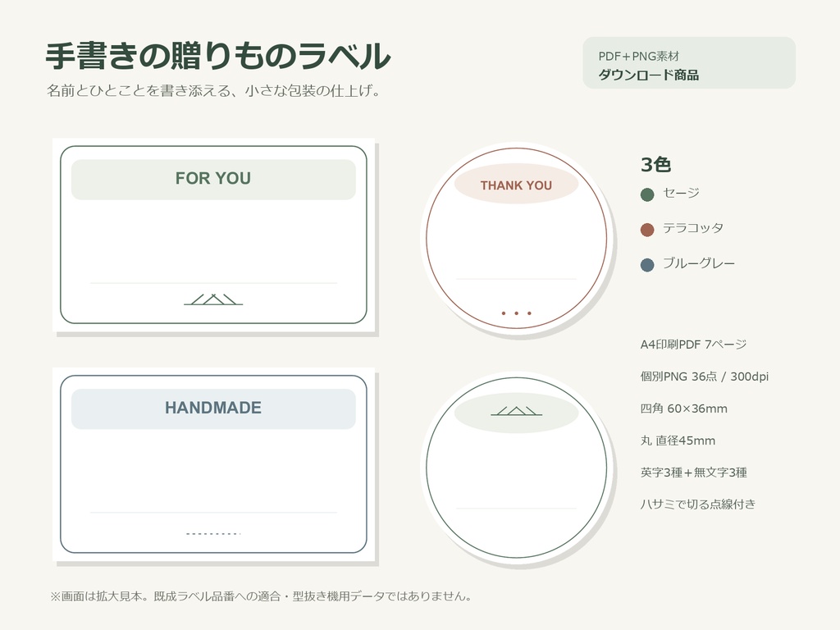Click the dashed line mark on HANDMADE label
Image resolution: width=840 pixels, height=630 pixels.
213,533
